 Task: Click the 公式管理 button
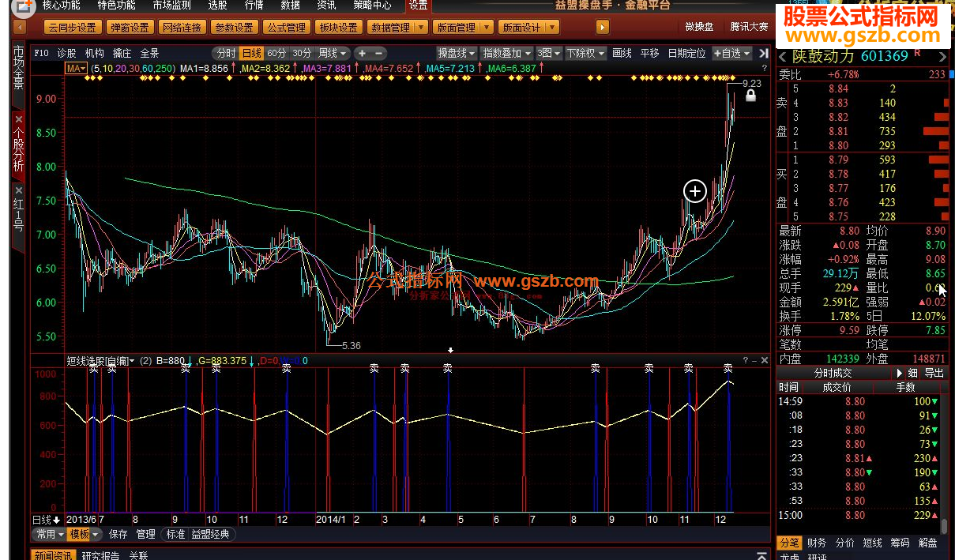pyautogui.click(x=285, y=28)
